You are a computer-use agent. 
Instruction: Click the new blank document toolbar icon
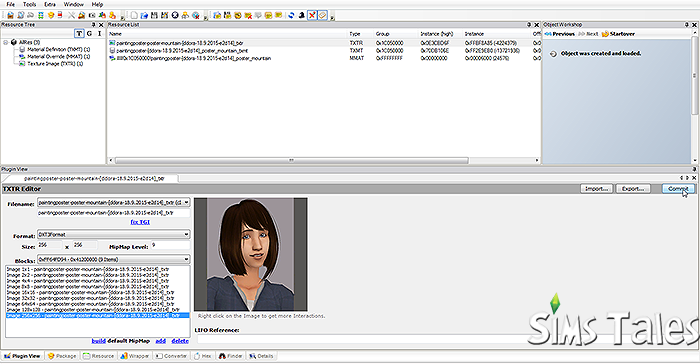pyautogui.click(x=134, y=15)
